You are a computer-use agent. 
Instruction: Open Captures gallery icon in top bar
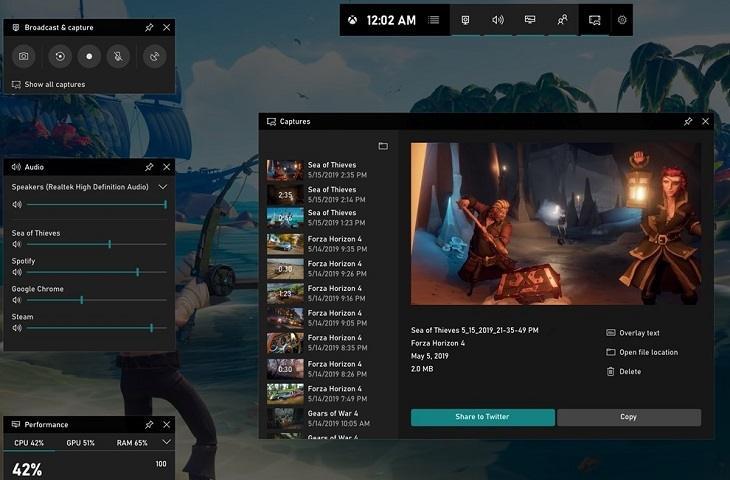pos(595,20)
